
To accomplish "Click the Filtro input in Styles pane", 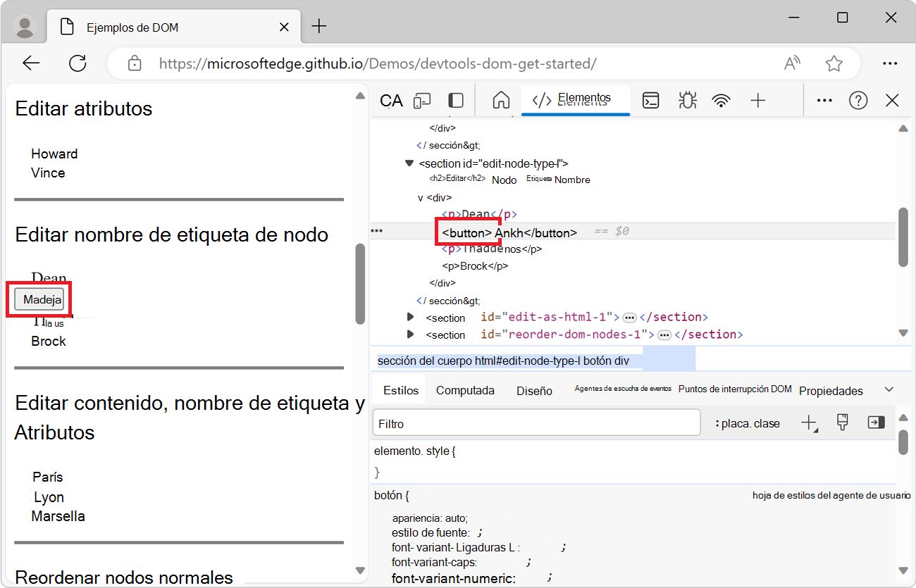I will (x=536, y=423).
